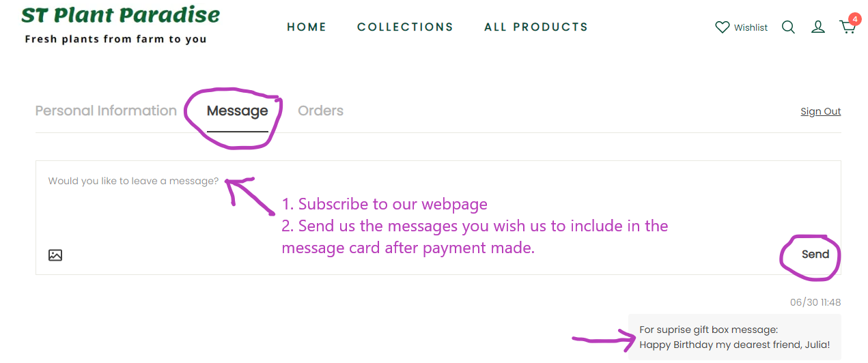Viewport: 868px width, 363px height.
Task: Click the ST Plant Paradise logo
Action: click(121, 15)
